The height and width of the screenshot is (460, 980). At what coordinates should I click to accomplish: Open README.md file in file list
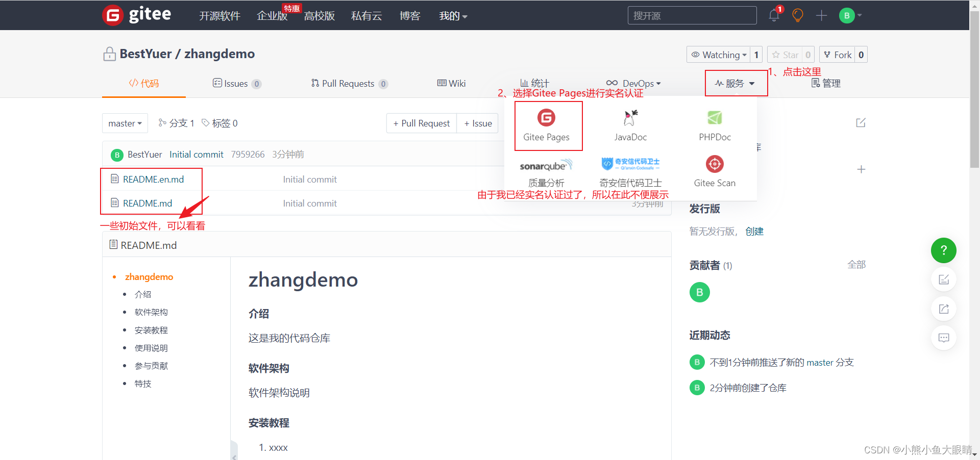(x=148, y=203)
